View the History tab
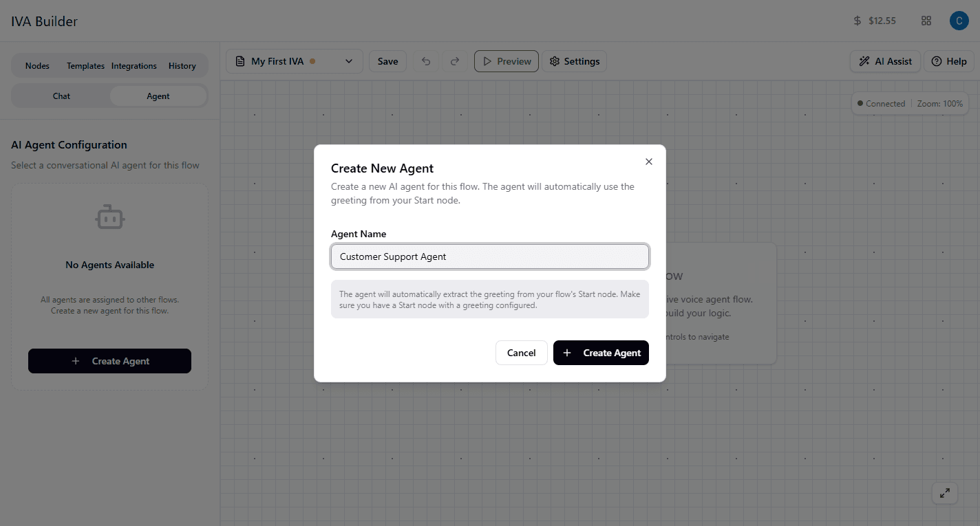This screenshot has height=526, width=980. 182,65
